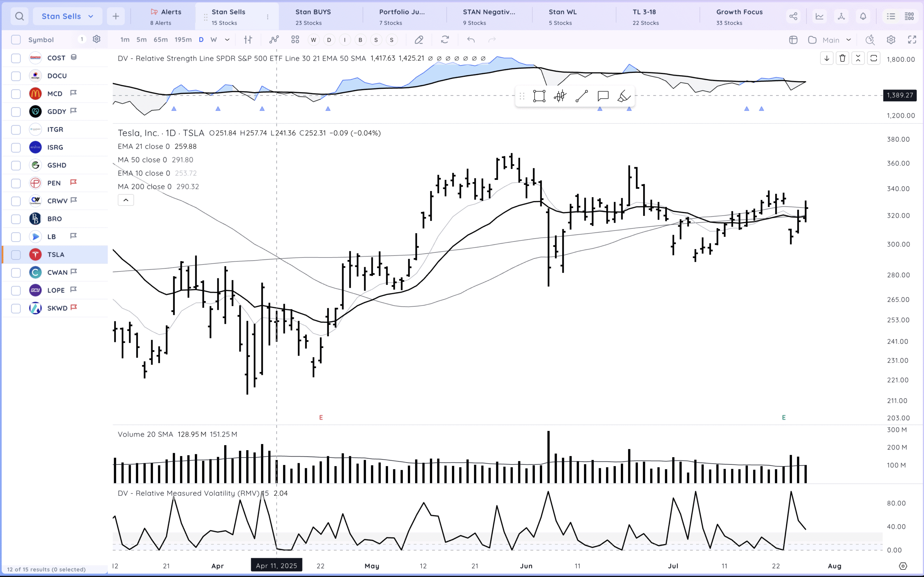This screenshot has height=577, width=924.
Task: Click the search magnifier icon
Action: [19, 16]
